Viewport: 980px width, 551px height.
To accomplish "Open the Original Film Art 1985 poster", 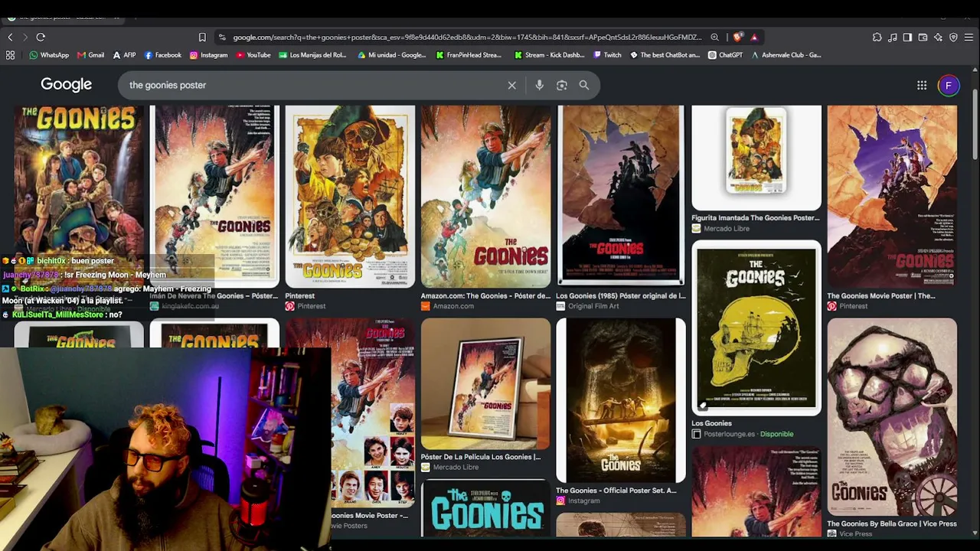I will coord(621,197).
